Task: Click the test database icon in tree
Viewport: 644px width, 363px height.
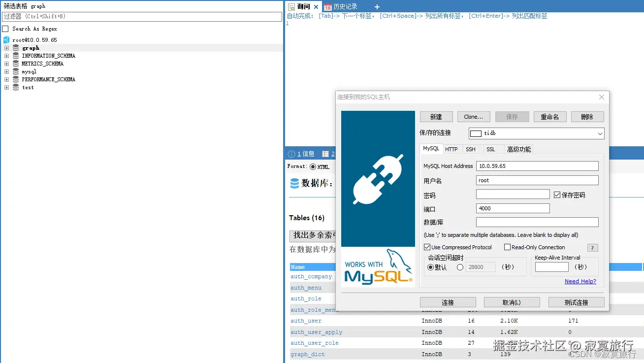Action: 16,87
